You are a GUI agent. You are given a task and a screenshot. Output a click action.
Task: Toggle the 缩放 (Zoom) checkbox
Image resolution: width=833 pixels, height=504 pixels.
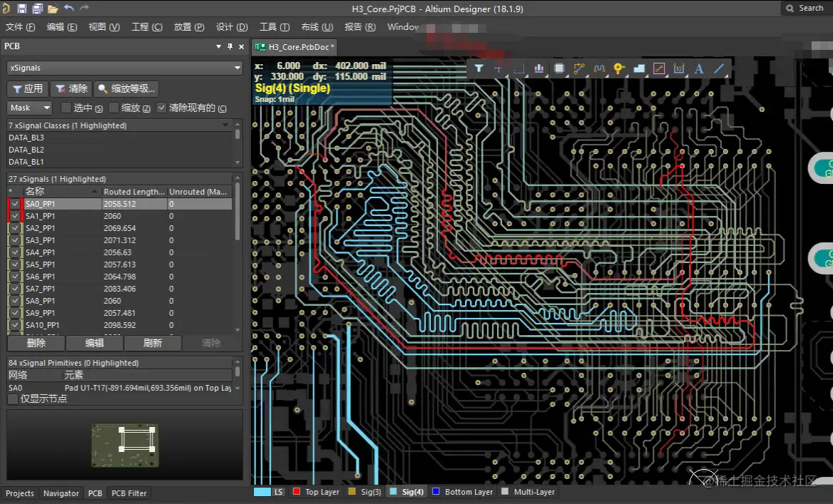tap(113, 108)
